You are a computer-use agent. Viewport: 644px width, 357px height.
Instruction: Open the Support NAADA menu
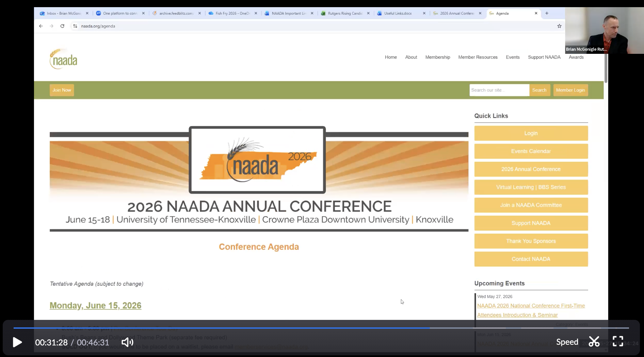[x=544, y=57]
